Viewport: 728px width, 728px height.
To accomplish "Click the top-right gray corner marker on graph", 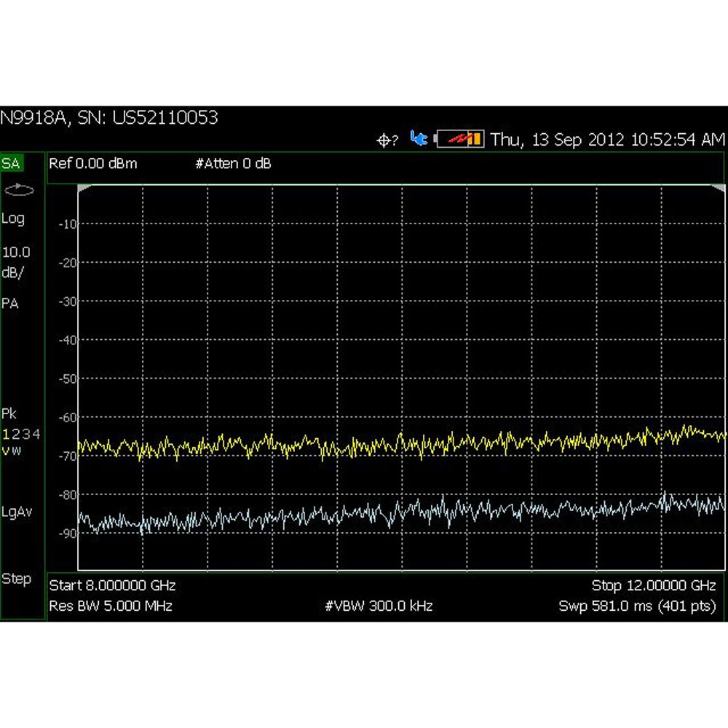I will [720, 189].
